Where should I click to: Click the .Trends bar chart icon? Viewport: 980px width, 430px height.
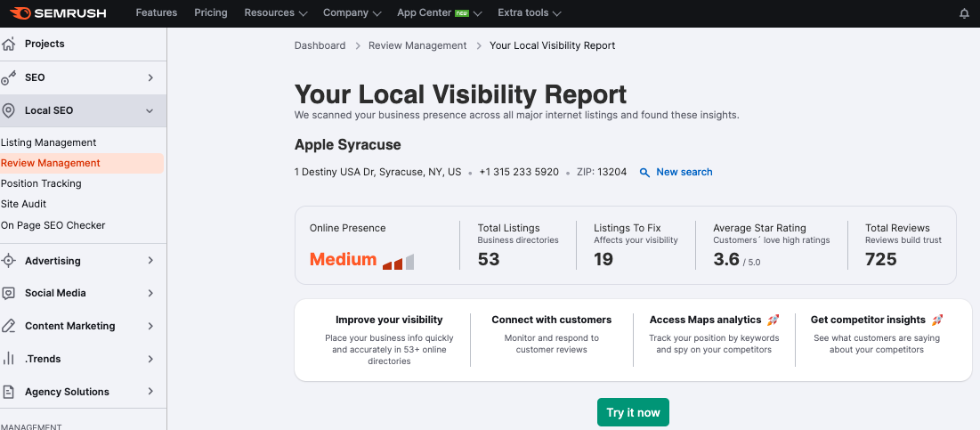coord(8,359)
